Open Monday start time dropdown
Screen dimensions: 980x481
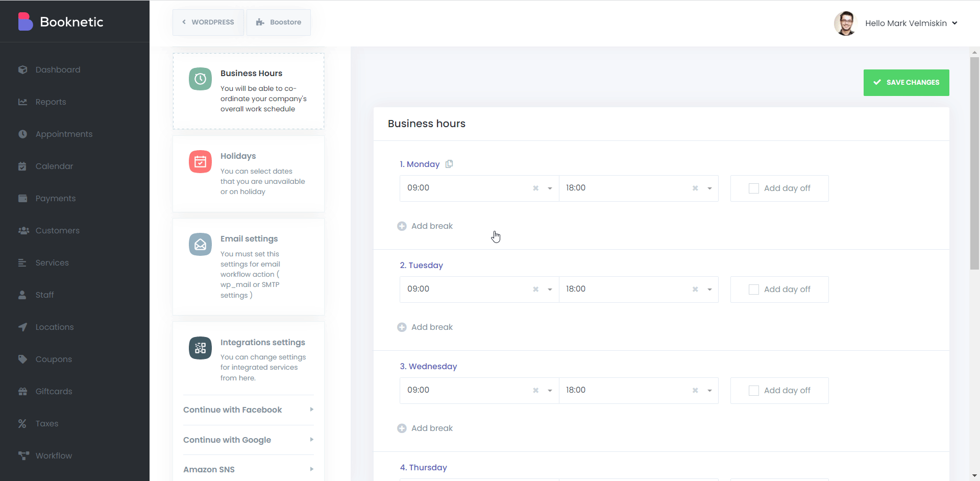tap(550, 188)
